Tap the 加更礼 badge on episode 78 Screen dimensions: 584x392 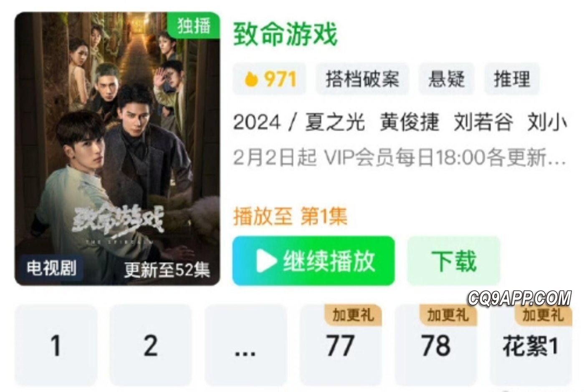447,315
